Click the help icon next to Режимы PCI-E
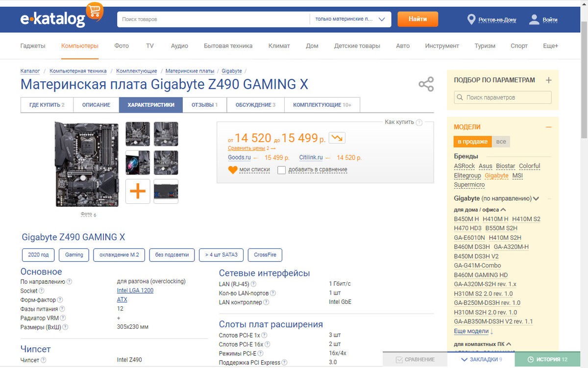Viewport: 588px width, 368px height. 260,354
